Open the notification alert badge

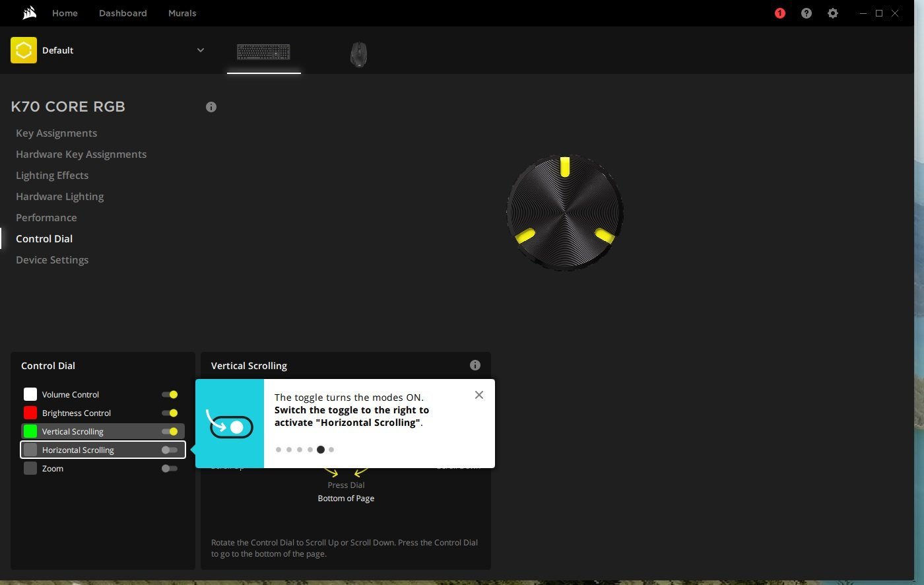click(780, 13)
